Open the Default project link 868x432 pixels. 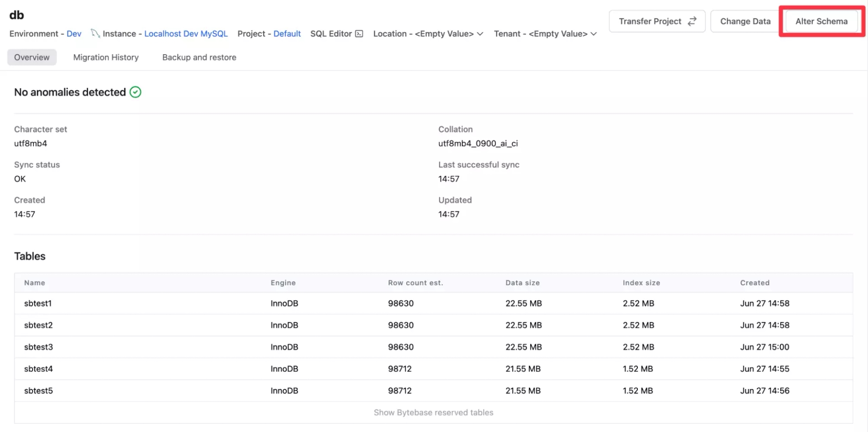[287, 34]
